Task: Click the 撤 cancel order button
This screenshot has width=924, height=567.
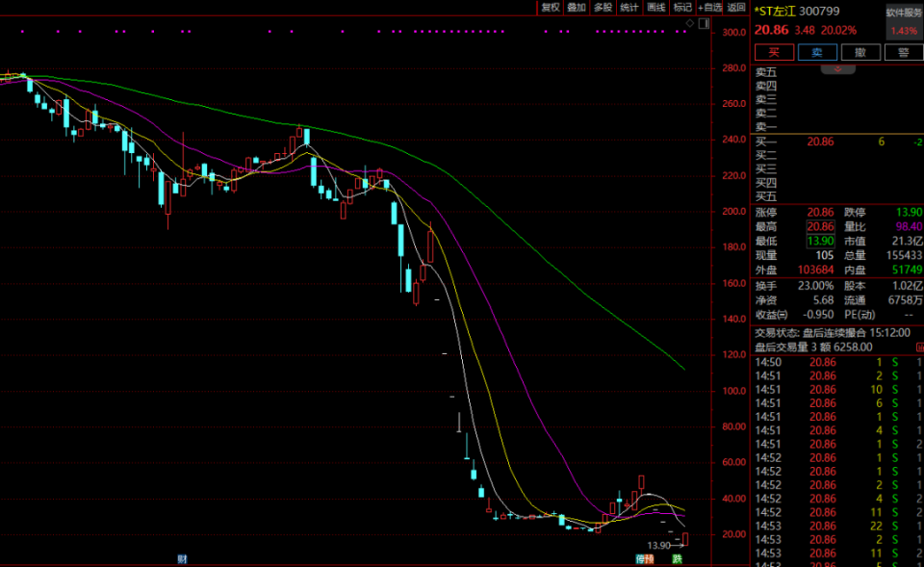Action: point(860,52)
